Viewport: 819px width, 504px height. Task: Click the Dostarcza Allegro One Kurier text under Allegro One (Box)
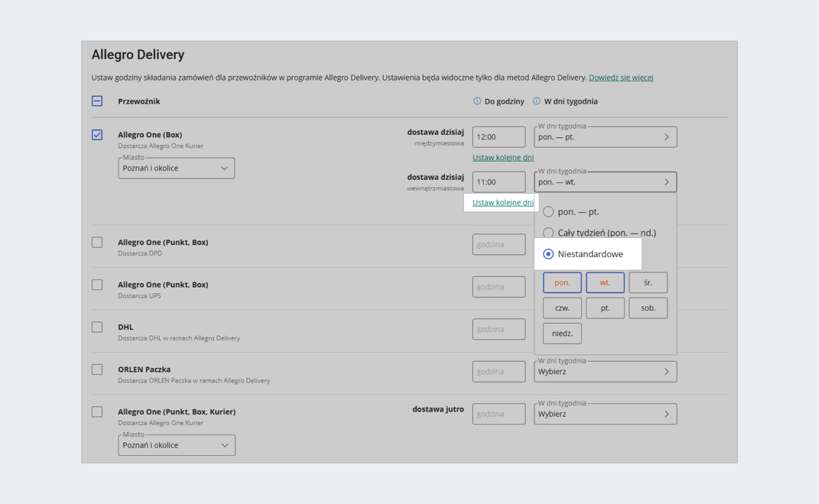[x=160, y=146]
